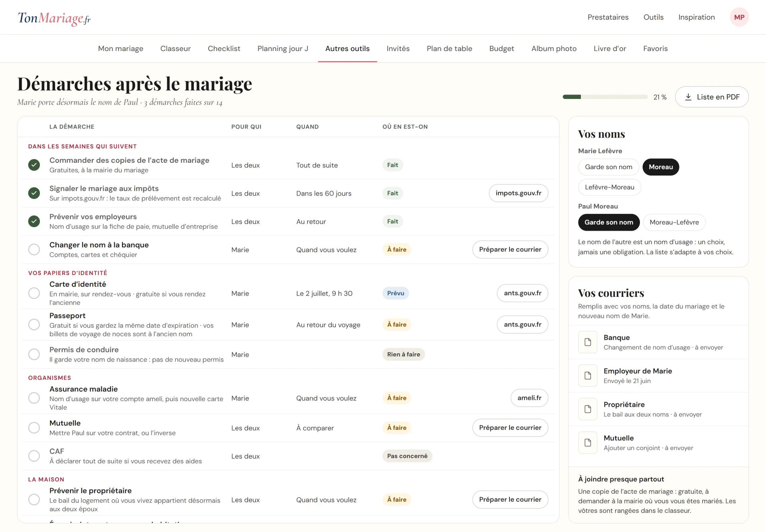This screenshot has height=532, width=766.
Task: Mark 'Passeport' as done
Action: coord(34,324)
